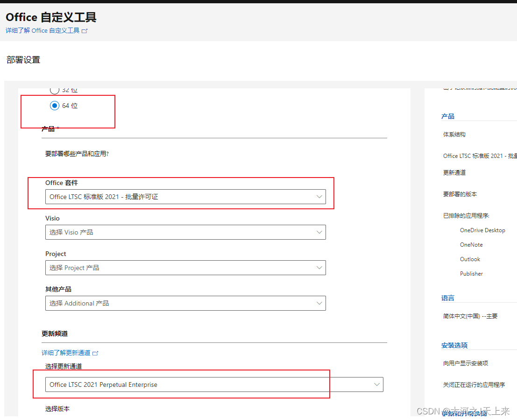Open the 详细了解 Office 自定义工具 link

(42, 31)
